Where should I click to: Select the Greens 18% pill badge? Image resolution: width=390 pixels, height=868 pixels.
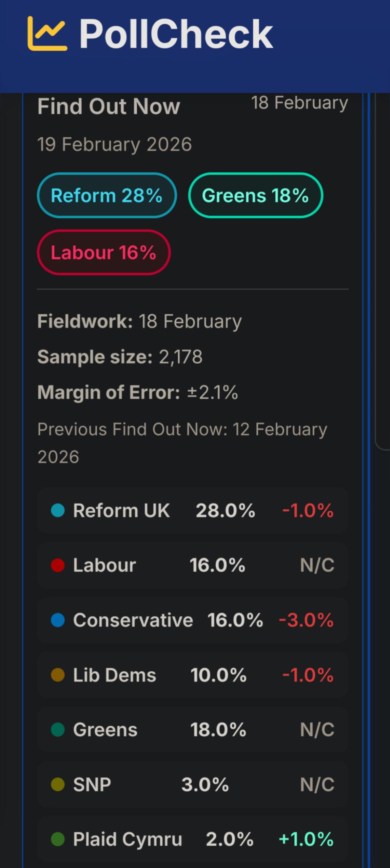255,195
